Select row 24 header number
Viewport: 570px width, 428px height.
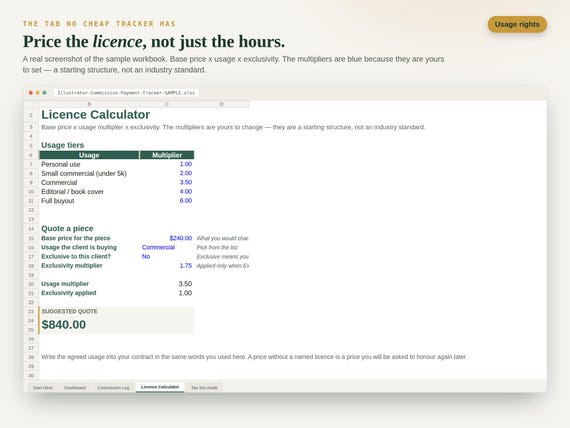coord(31,321)
